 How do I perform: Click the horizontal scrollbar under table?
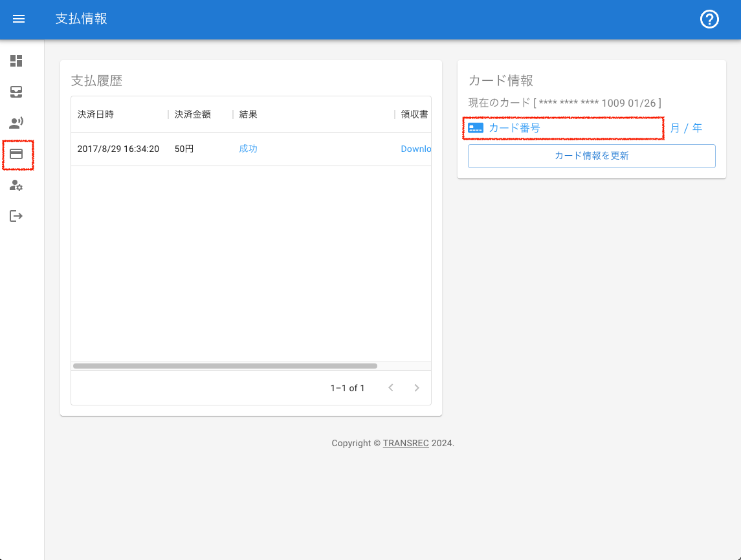(x=225, y=366)
